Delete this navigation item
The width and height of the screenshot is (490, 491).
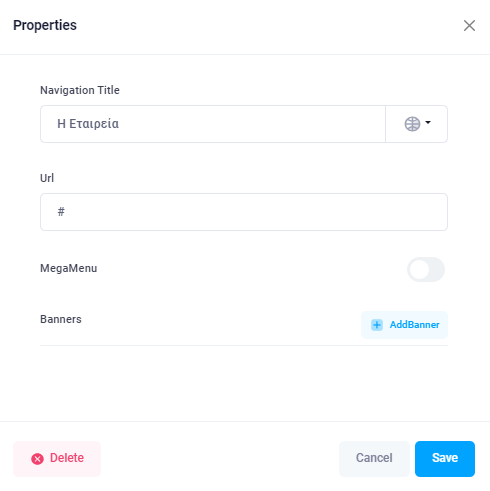[57, 459]
